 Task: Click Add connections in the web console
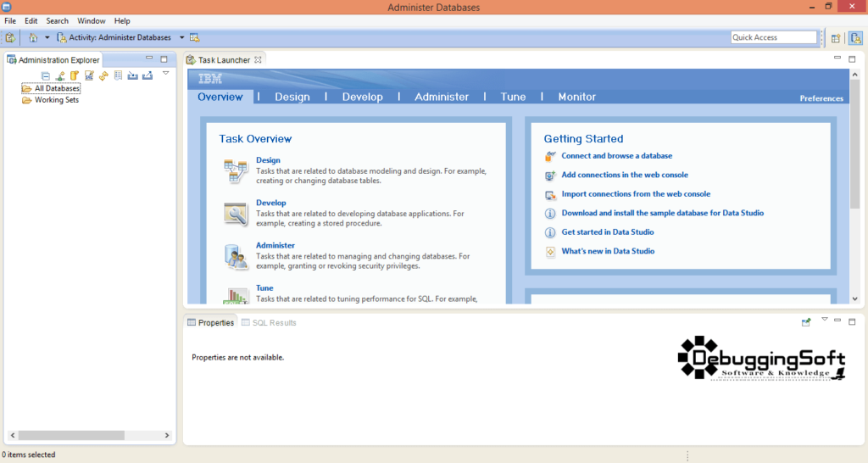(625, 175)
